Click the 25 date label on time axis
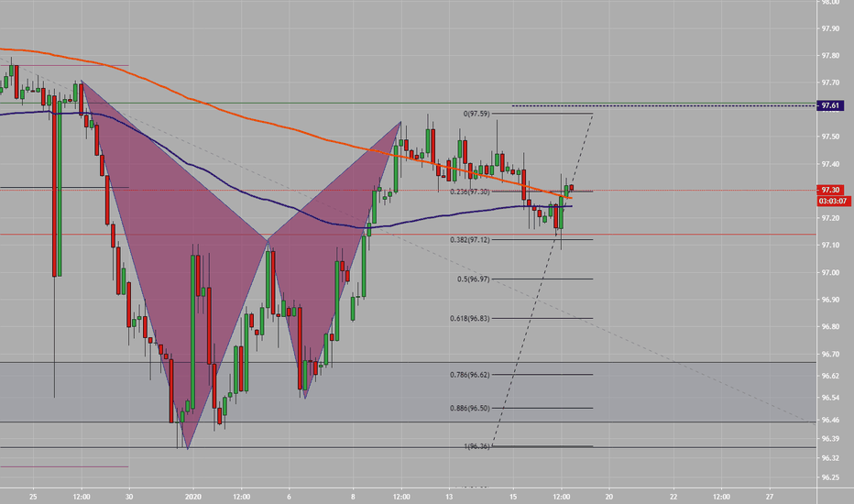This screenshot has width=854, height=504. 33,497
